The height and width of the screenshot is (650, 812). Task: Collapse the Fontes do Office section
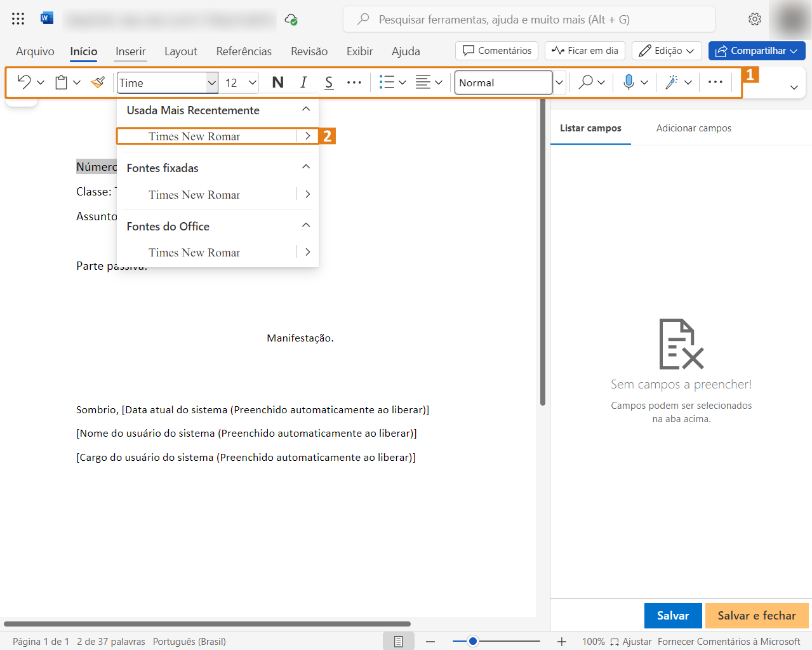[306, 225]
